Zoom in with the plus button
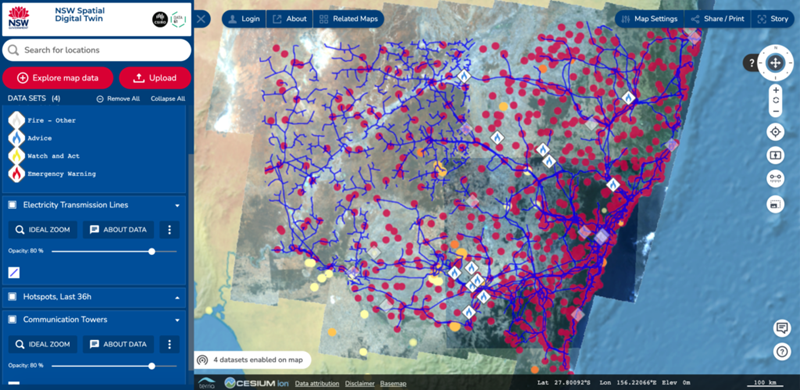This screenshot has width=800, height=390. [776, 90]
